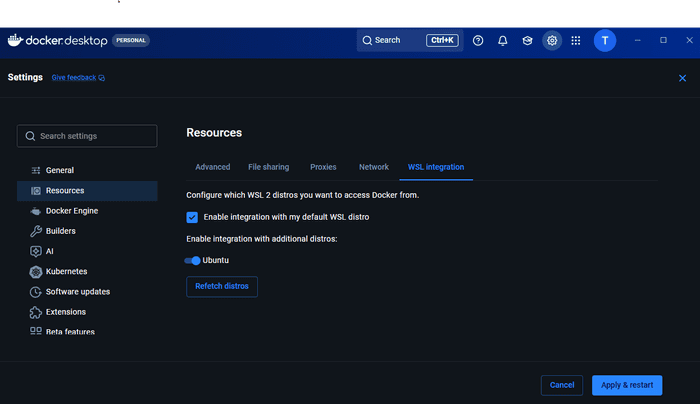Image resolution: width=700 pixels, height=404 pixels.
Task: Open the help question mark icon
Action: coord(478,41)
